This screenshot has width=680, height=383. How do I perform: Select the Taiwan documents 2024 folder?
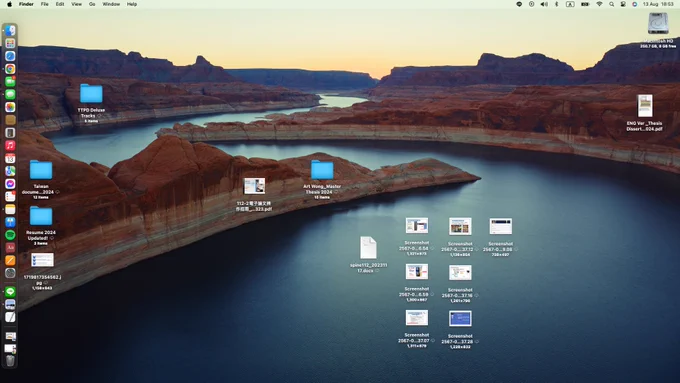point(41,170)
